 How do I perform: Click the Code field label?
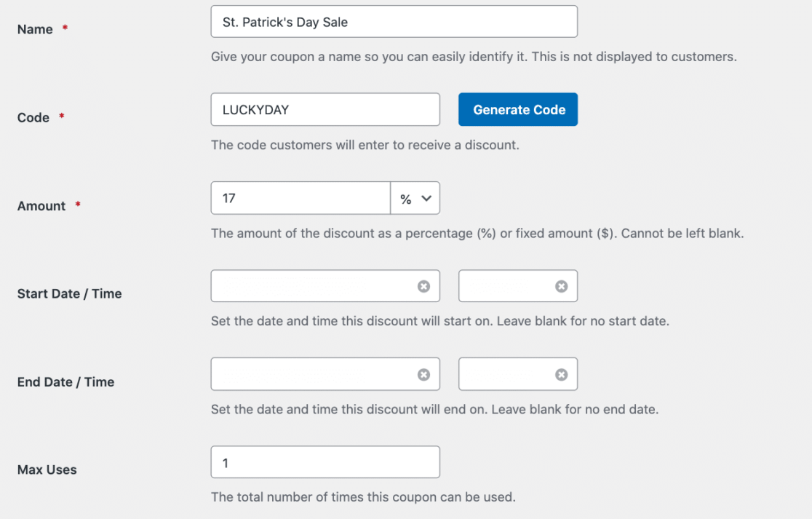point(33,118)
